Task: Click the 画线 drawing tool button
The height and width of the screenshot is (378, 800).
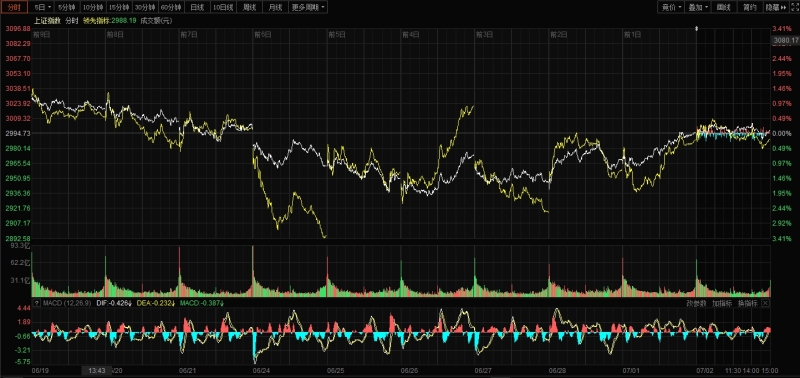Action: (723, 7)
